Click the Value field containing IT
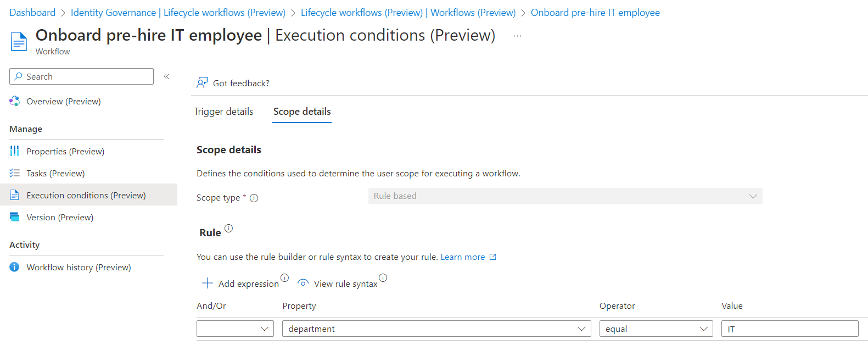 point(790,329)
